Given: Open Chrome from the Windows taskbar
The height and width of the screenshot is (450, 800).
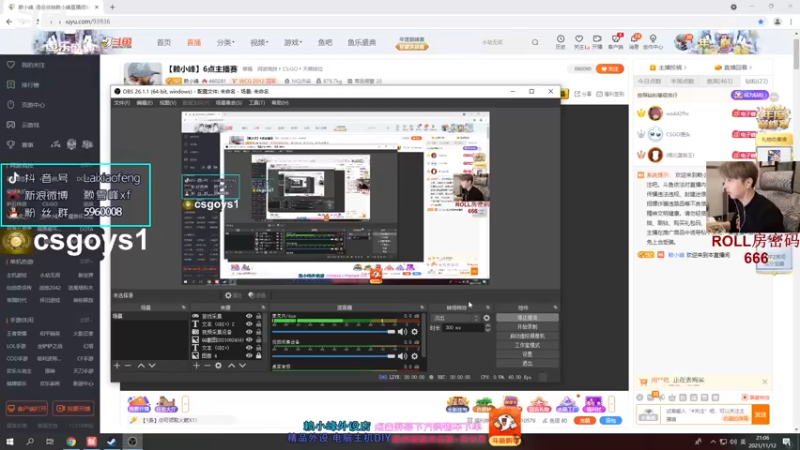Looking at the screenshot, I should point(71,441).
